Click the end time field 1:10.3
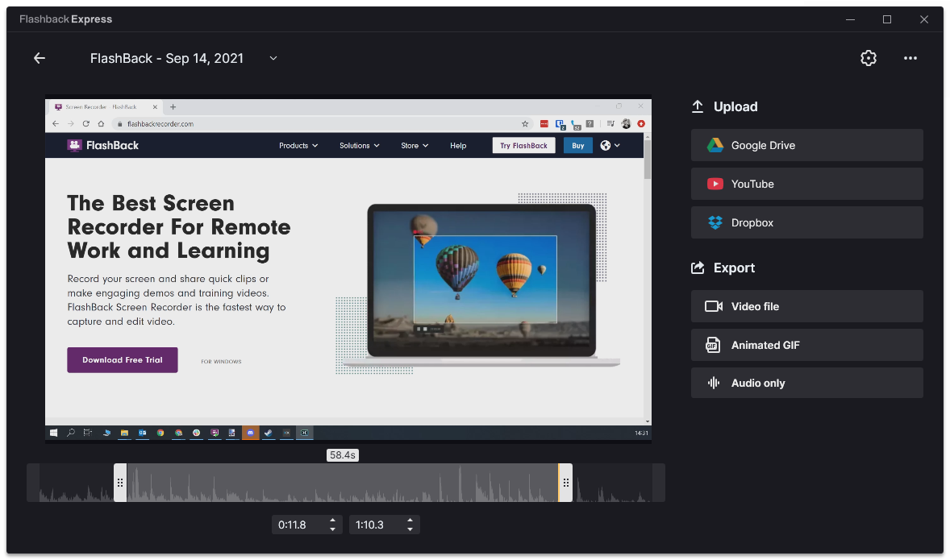This screenshot has width=950, height=560. pyautogui.click(x=378, y=525)
